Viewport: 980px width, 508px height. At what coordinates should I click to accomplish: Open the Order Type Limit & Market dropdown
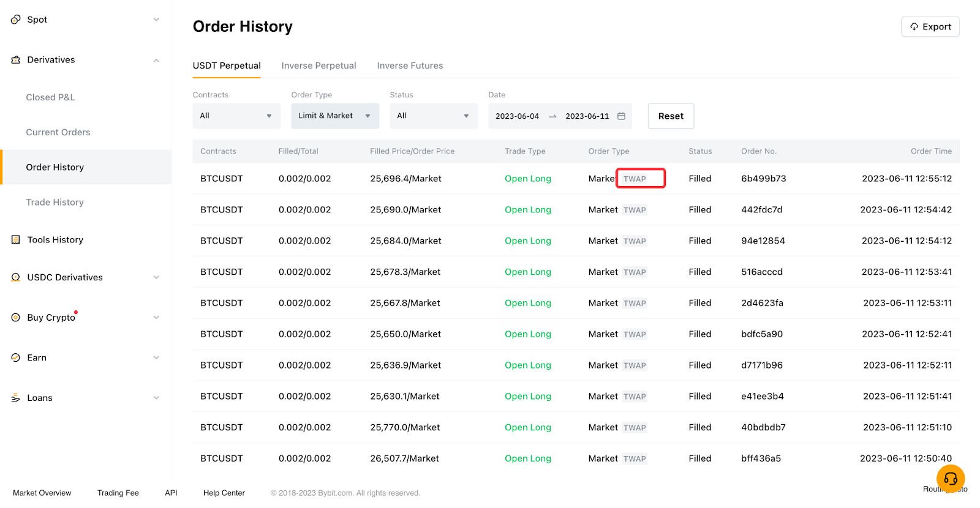pos(335,116)
